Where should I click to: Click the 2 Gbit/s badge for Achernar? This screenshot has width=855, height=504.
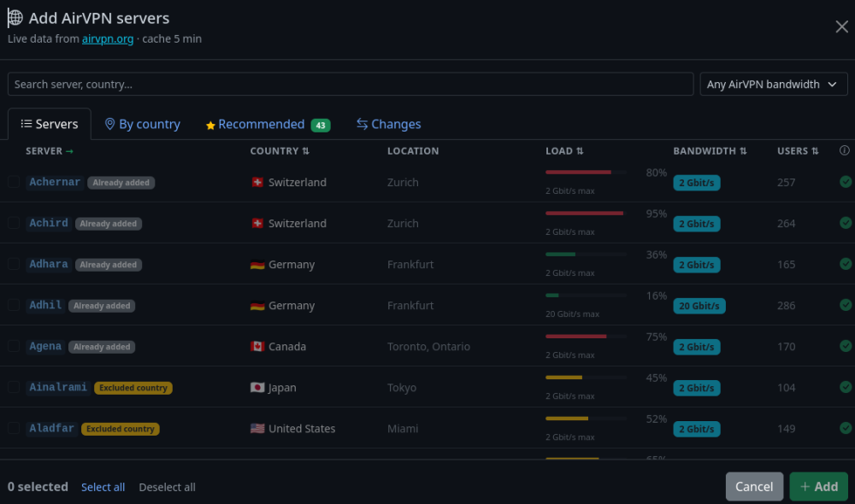pos(696,183)
